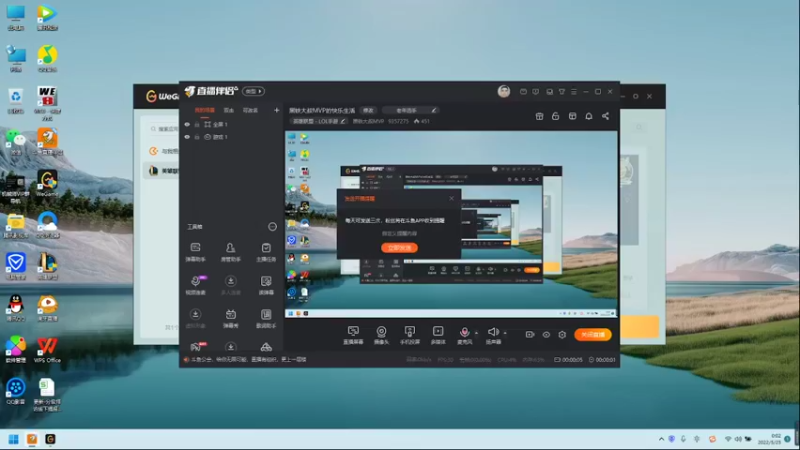
Task: Toggle the lock on 游戏1 source
Action: click(197, 137)
